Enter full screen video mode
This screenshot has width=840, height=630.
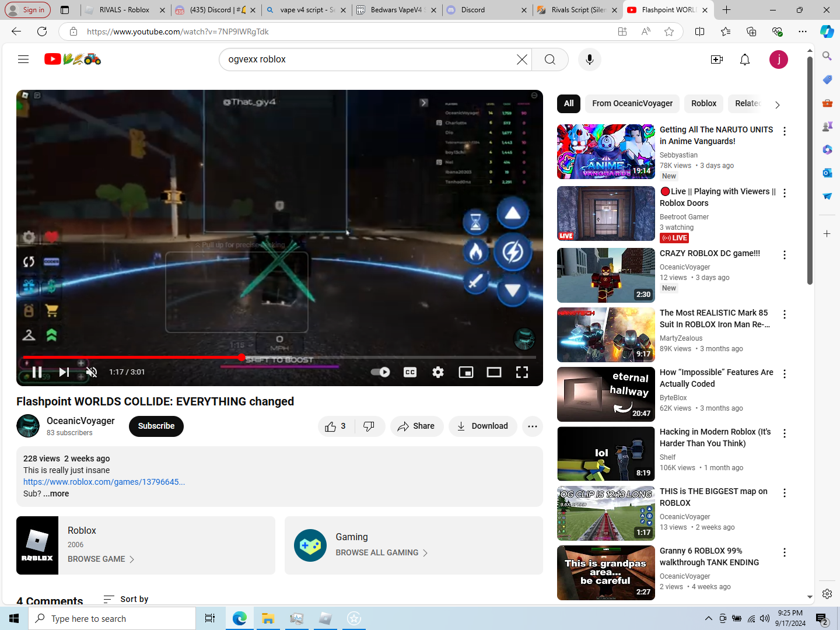tap(522, 372)
